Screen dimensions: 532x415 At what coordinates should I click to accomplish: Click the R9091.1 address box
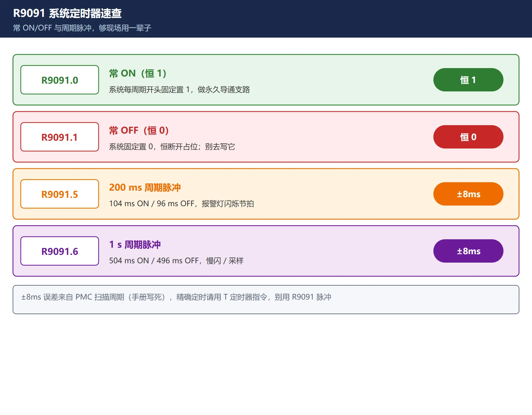tap(60, 137)
